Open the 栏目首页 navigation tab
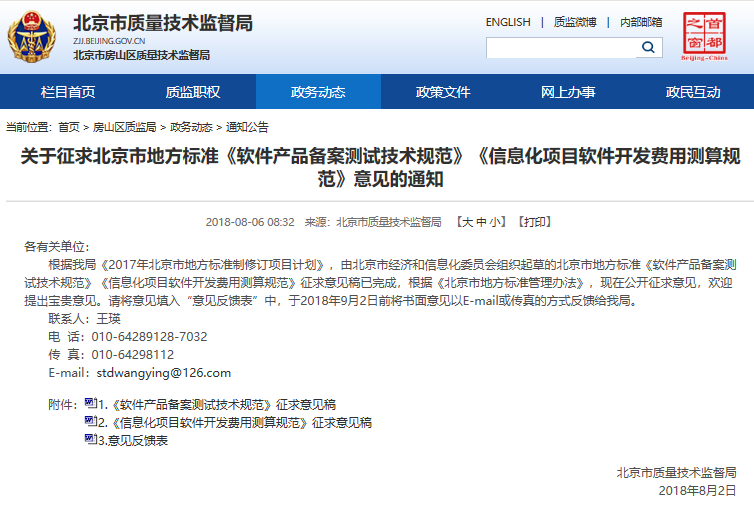The height and width of the screenshot is (508, 754). coord(68,92)
